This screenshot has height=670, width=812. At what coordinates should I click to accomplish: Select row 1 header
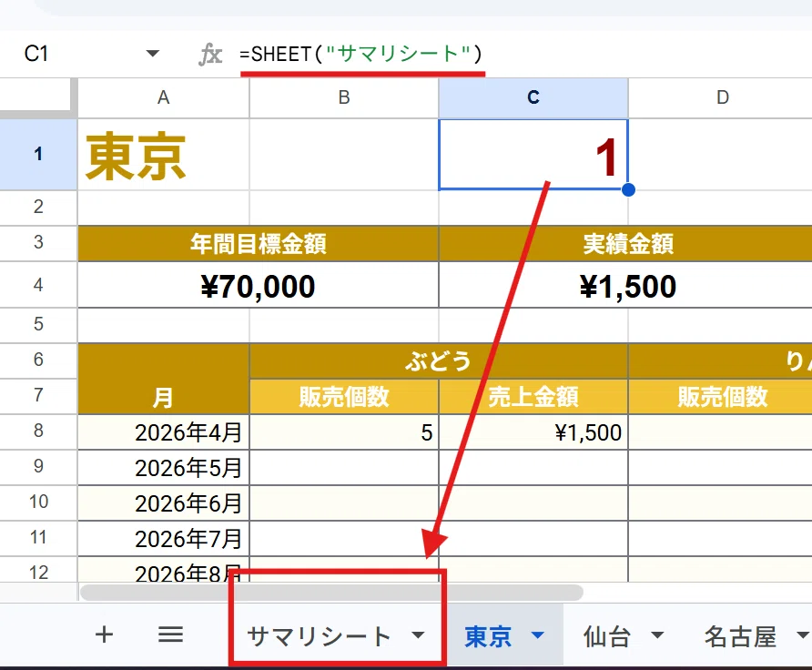[38, 154]
